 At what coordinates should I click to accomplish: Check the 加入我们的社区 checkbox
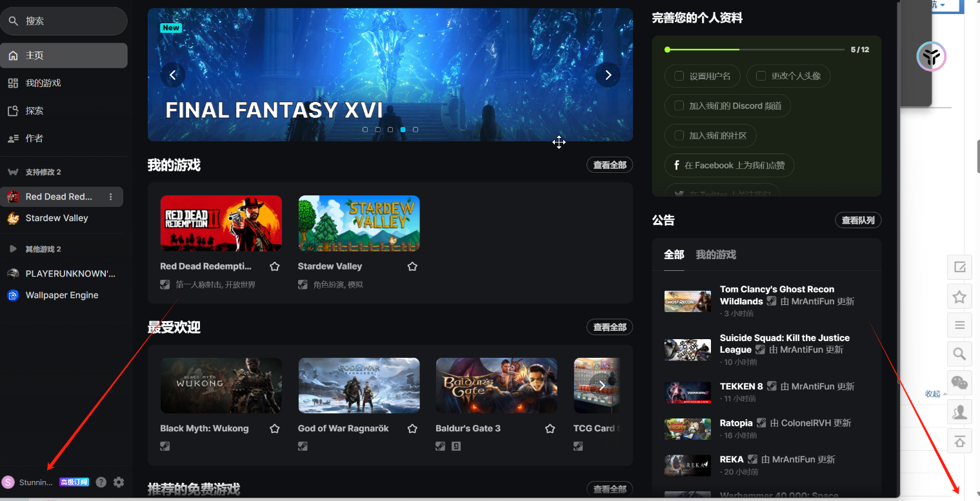[x=679, y=135]
